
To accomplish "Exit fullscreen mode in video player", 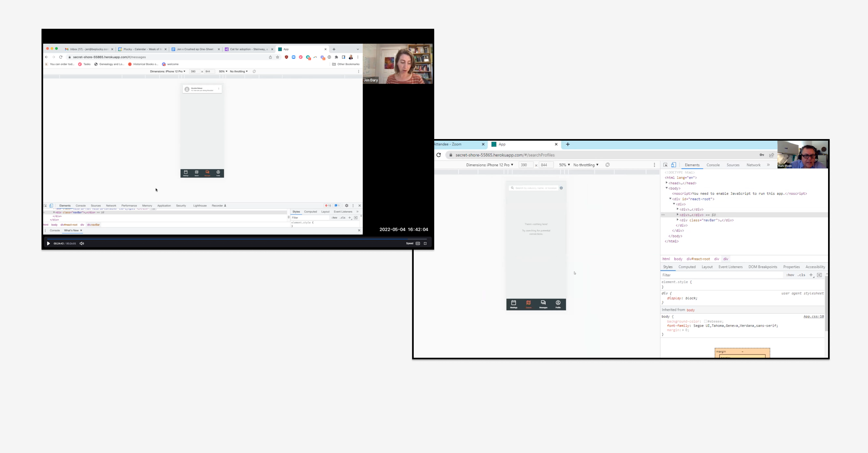I will [425, 244].
